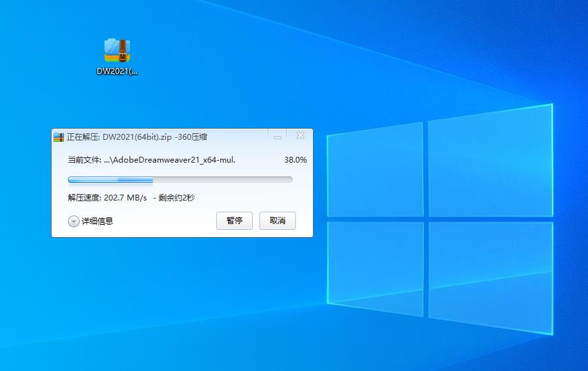Close the 360压缩 extraction dialog

point(300,136)
